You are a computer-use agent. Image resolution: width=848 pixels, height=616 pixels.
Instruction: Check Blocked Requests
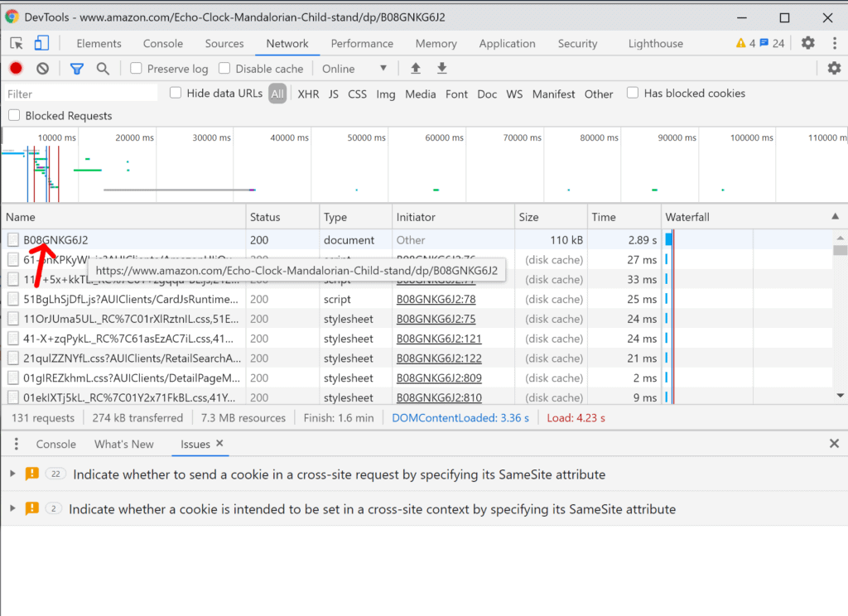coord(14,115)
